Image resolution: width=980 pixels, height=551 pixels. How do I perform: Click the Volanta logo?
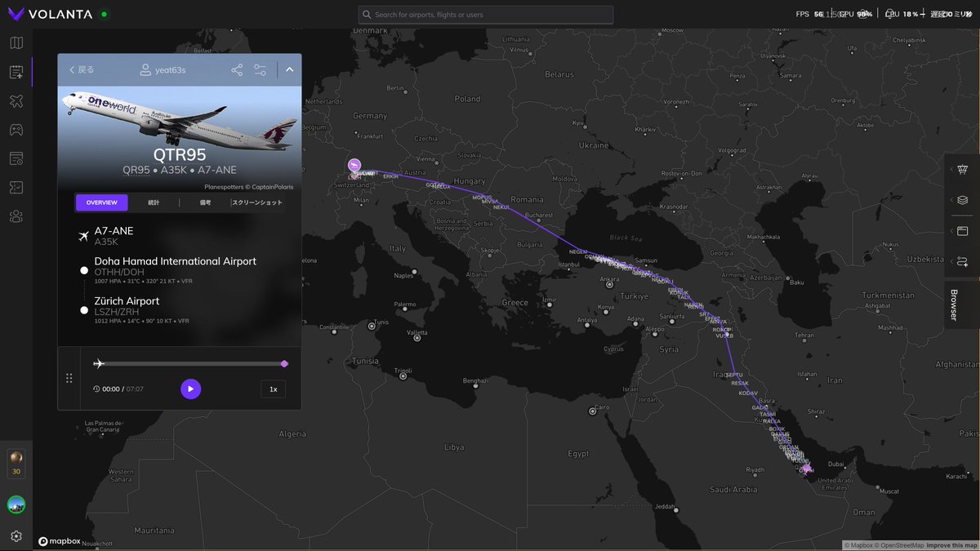click(50, 14)
